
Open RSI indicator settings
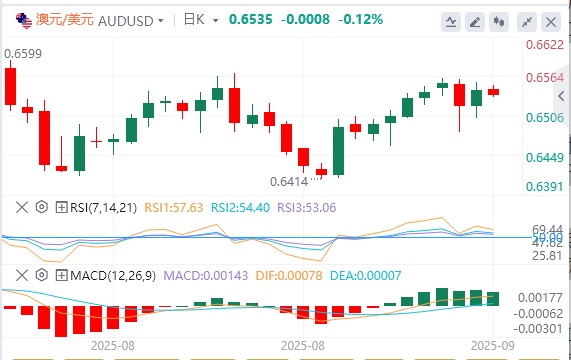[x=42, y=207]
